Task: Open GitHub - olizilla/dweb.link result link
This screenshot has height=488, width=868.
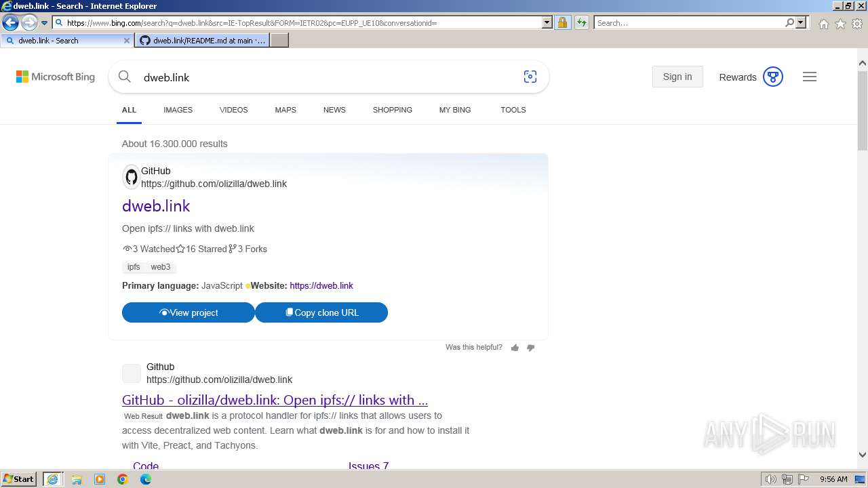Action: pos(275,400)
